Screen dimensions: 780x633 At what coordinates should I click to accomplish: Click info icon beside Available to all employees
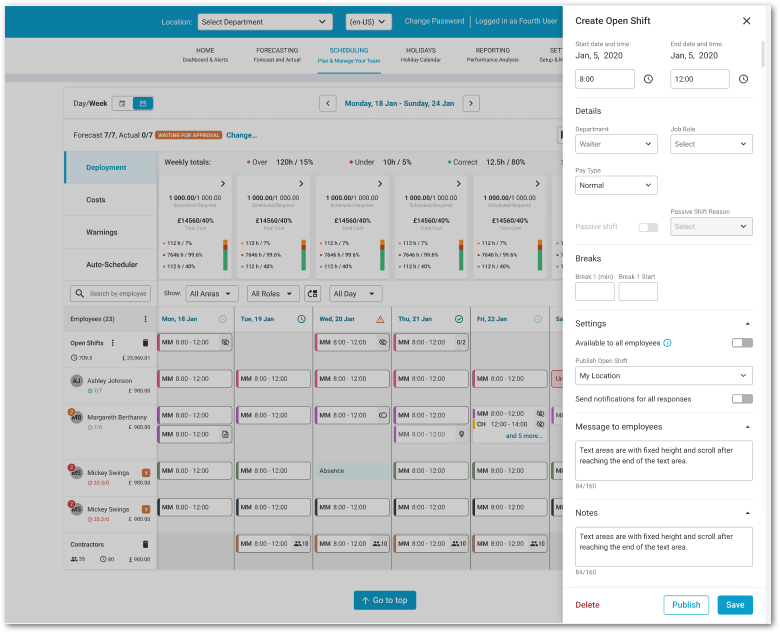click(667, 343)
